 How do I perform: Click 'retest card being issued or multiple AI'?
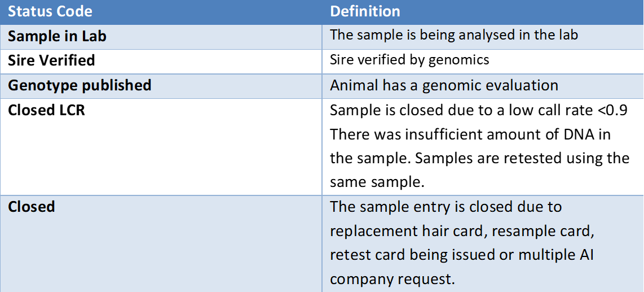pos(463,255)
